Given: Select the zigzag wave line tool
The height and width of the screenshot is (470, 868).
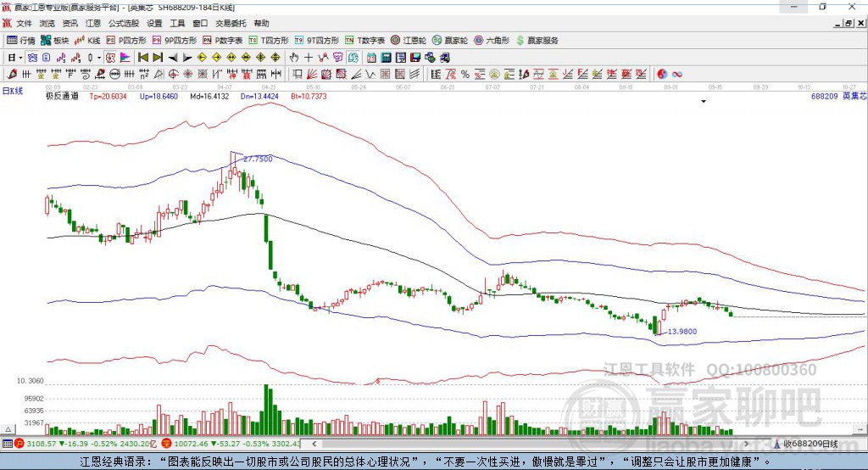Looking at the screenshot, I should (371, 74).
